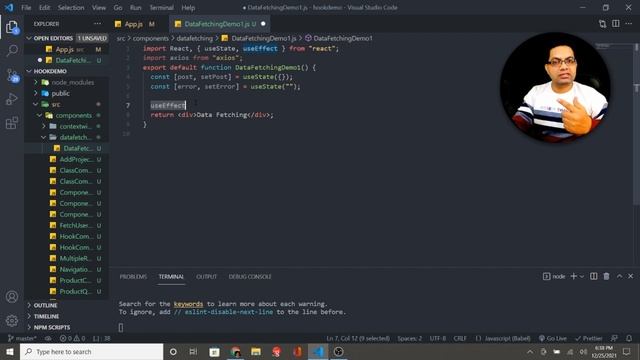Click datafetching in the breadcrumb path

point(195,38)
